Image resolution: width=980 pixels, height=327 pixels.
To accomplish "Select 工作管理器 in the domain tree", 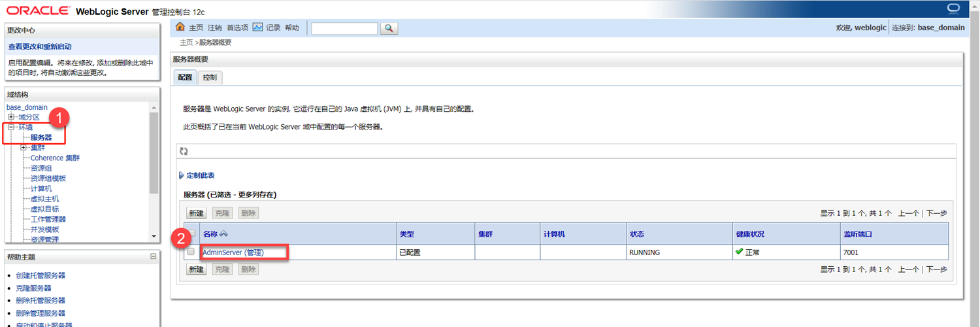I will [48, 220].
